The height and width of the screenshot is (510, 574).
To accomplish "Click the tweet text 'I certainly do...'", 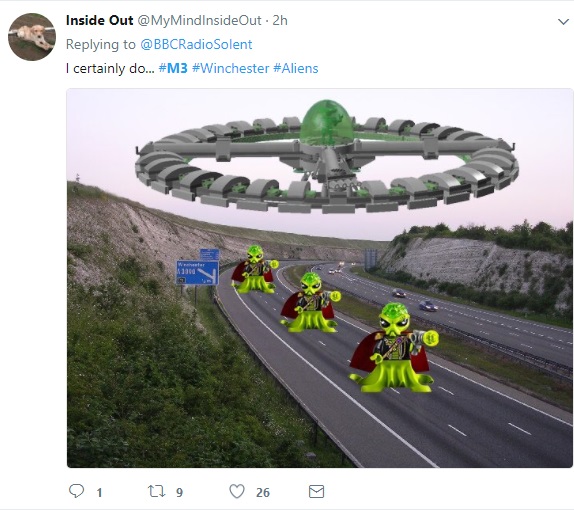I will pos(110,68).
